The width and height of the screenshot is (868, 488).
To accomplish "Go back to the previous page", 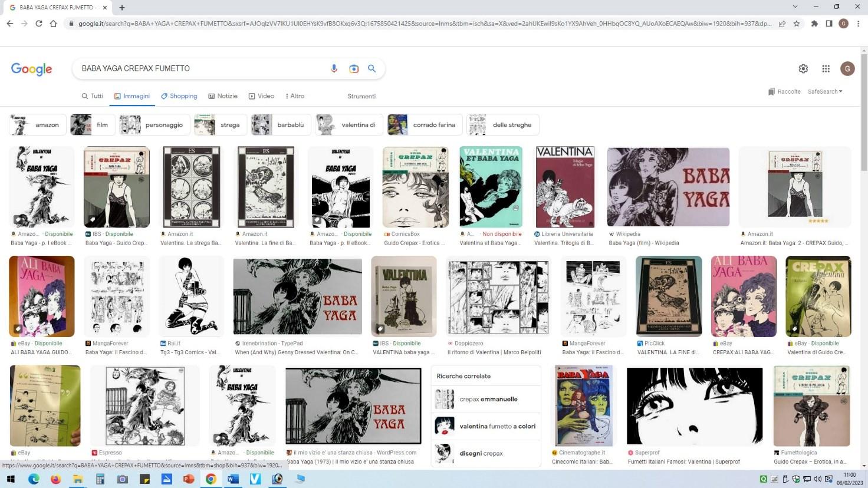I will pyautogui.click(x=9, y=24).
